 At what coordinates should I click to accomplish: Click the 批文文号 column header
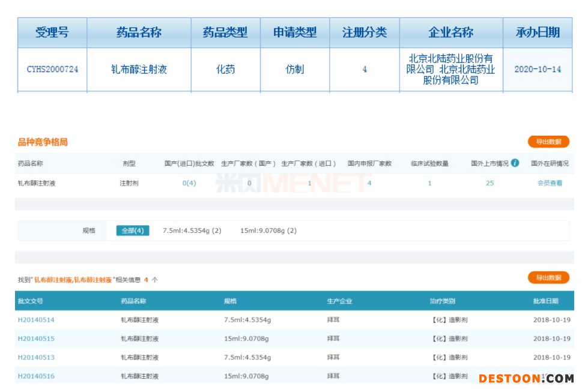coord(30,301)
